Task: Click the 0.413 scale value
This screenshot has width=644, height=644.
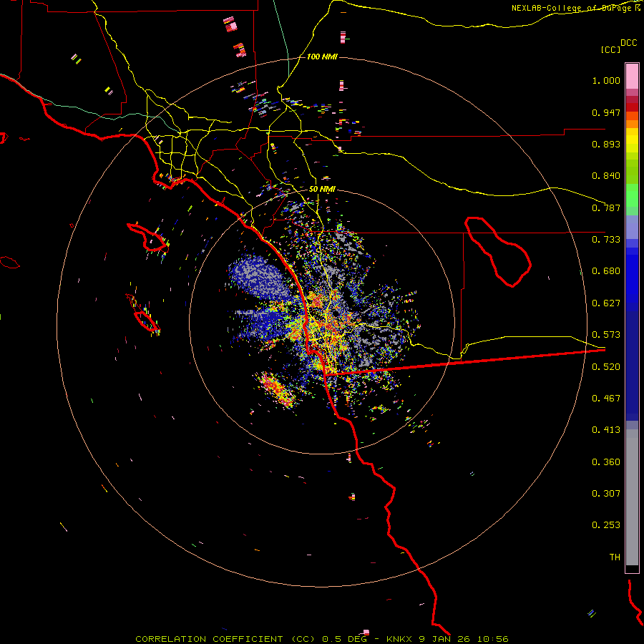Action: [606, 430]
